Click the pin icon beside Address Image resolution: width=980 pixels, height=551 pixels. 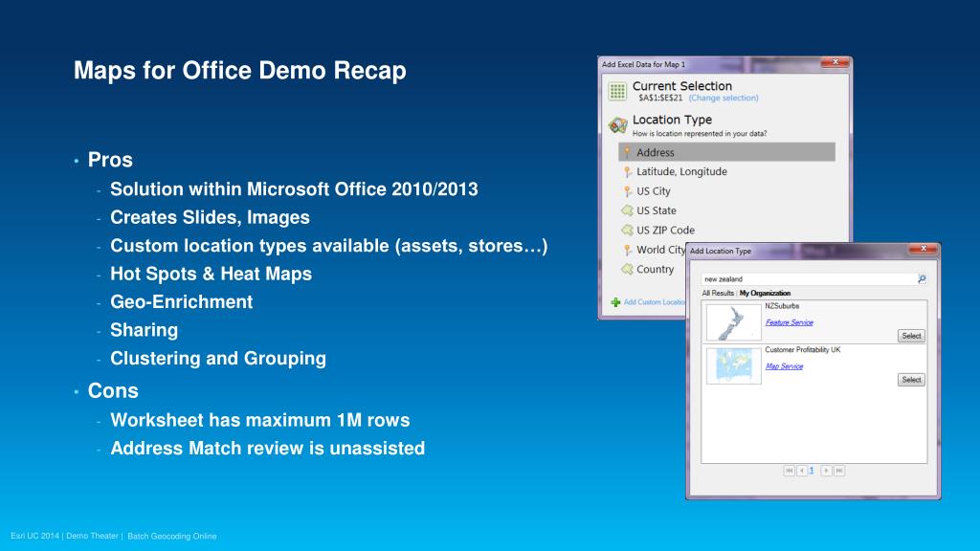[628, 152]
